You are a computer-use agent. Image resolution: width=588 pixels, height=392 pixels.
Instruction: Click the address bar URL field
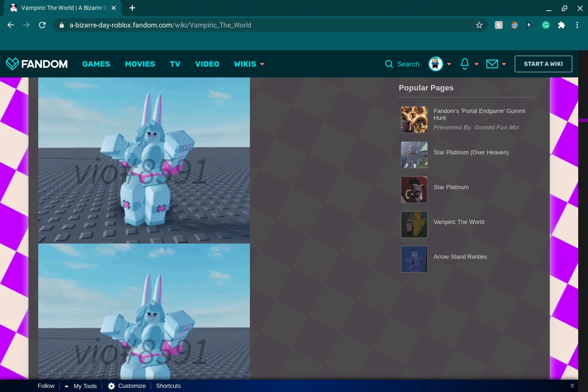270,25
